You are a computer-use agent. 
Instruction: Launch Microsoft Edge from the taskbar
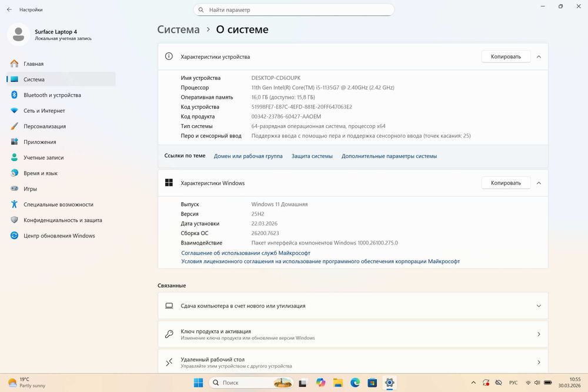(355, 383)
